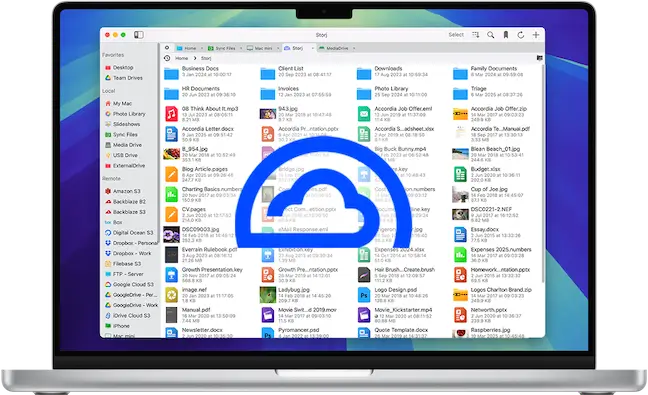Open Backblaze S3 in the sidebar
The image size is (648, 395).
(125, 212)
